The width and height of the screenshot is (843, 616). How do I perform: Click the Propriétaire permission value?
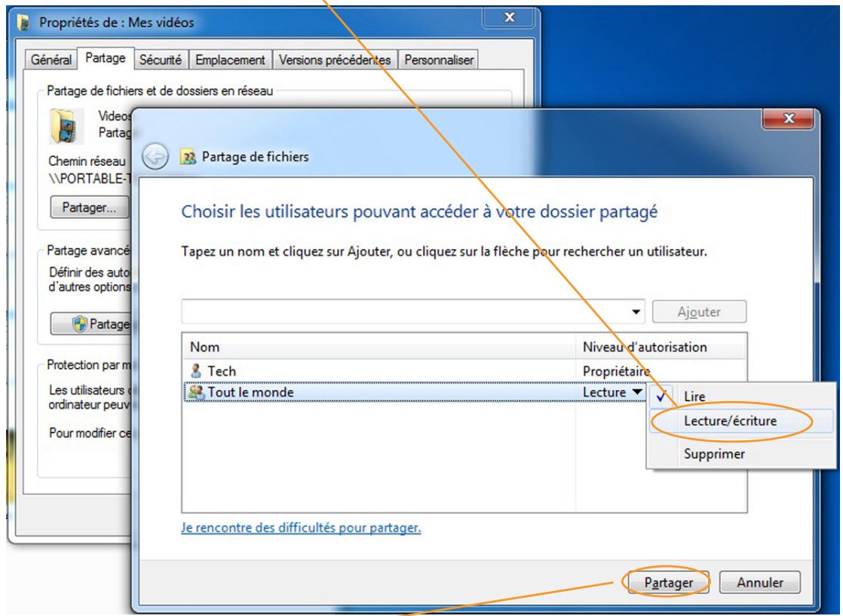coord(616,371)
